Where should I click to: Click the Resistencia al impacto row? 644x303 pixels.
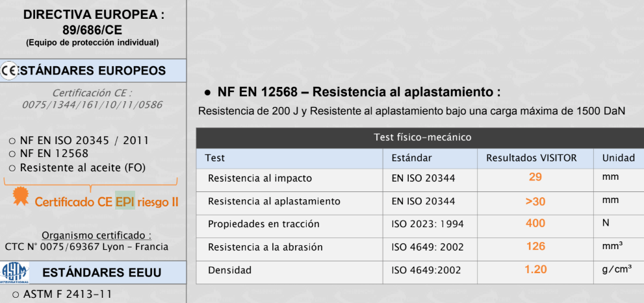[420, 179]
